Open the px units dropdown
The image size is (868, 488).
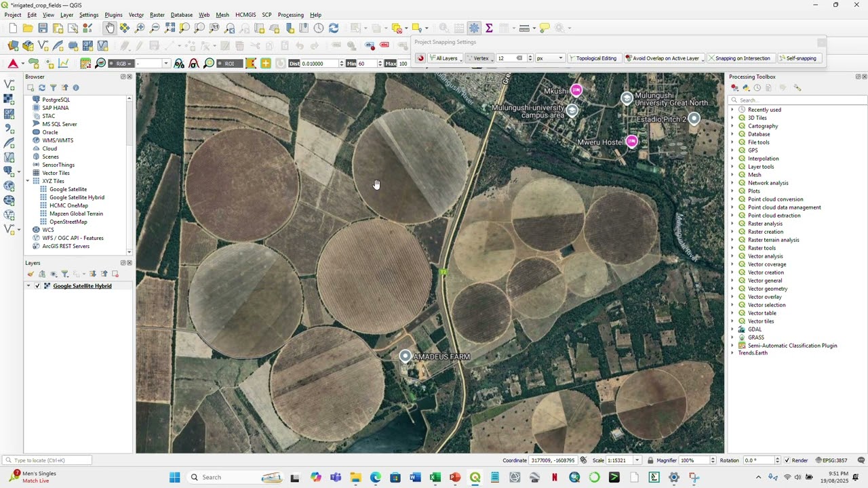[549, 58]
